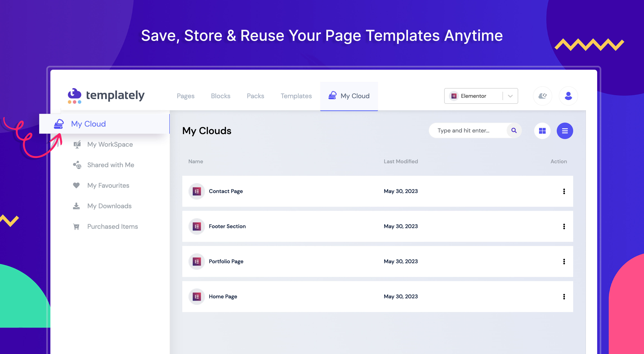Click the action menu for Home Page
The height and width of the screenshot is (354, 644).
564,296
